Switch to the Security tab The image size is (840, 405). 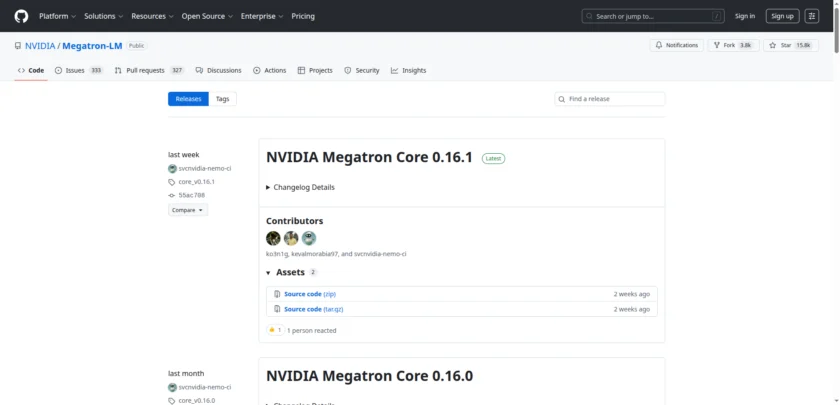pos(362,70)
